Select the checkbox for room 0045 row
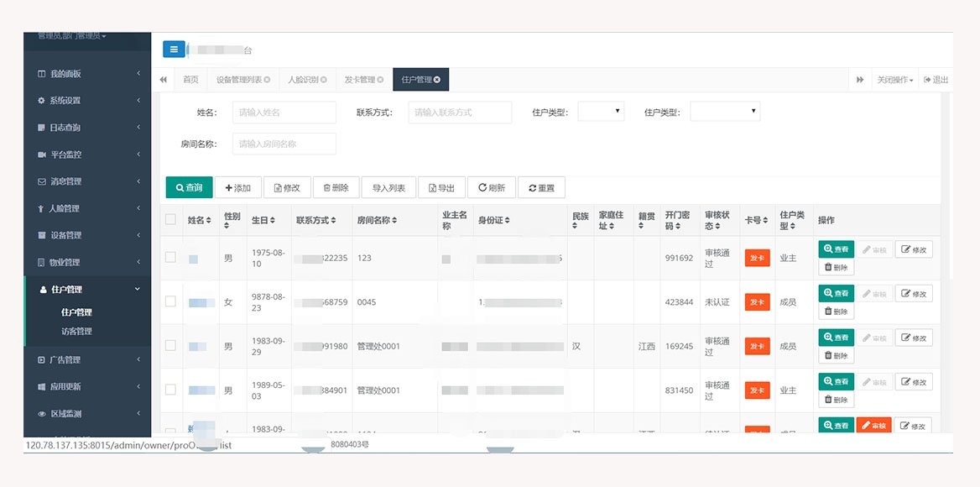This screenshot has width=980, height=487. (x=171, y=301)
